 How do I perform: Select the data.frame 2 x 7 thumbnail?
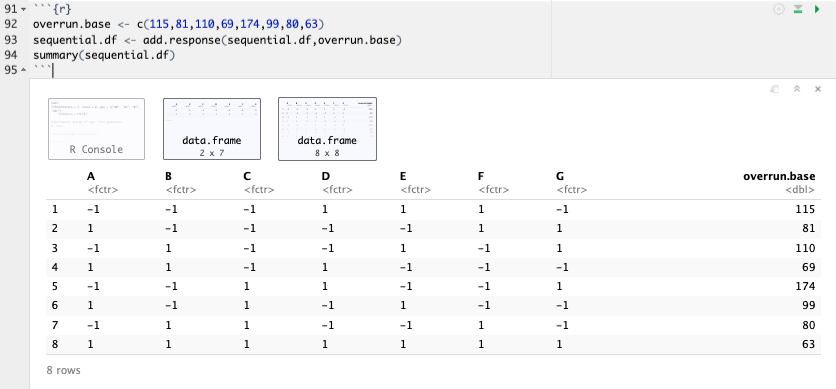tap(212, 129)
